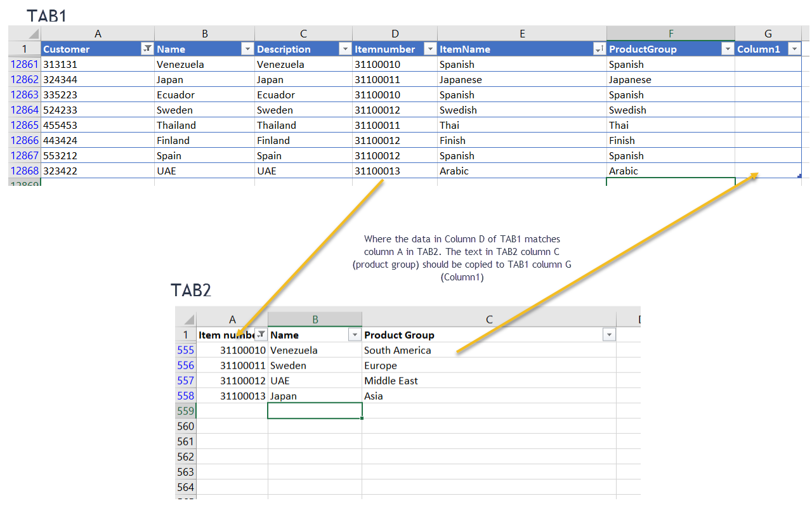Screen dimensions: 812x529
Task: Click the Arabic cell in ProductGroup column
Action: 671,171
